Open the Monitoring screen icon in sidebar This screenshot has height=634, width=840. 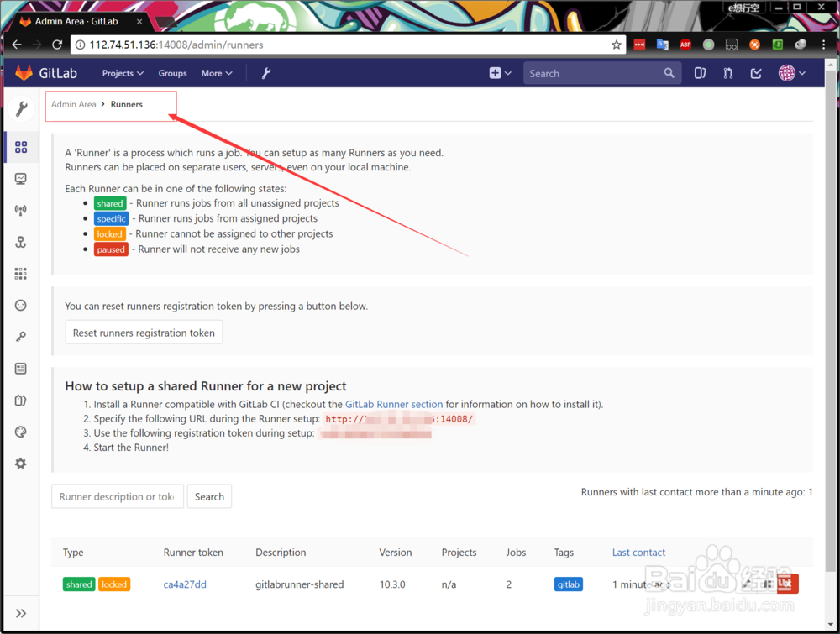tap(21, 179)
